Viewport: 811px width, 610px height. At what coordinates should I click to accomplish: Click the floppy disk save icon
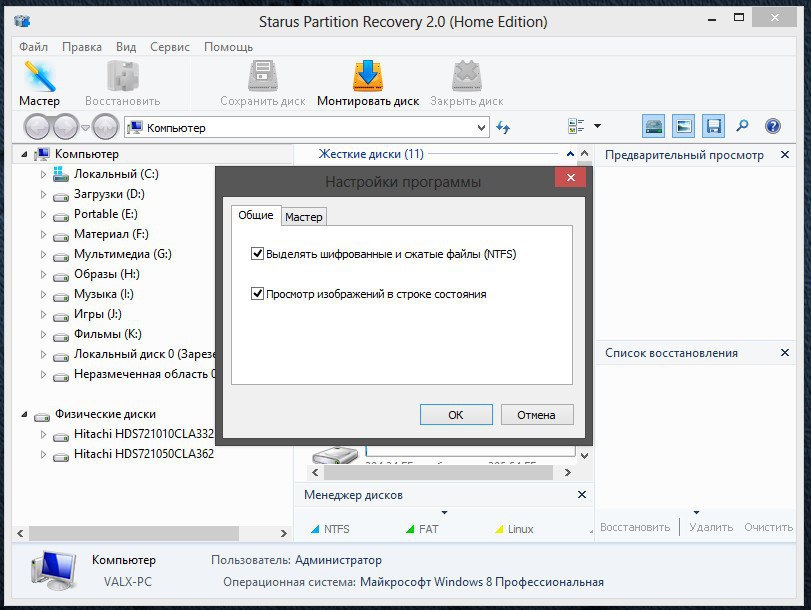[713, 126]
